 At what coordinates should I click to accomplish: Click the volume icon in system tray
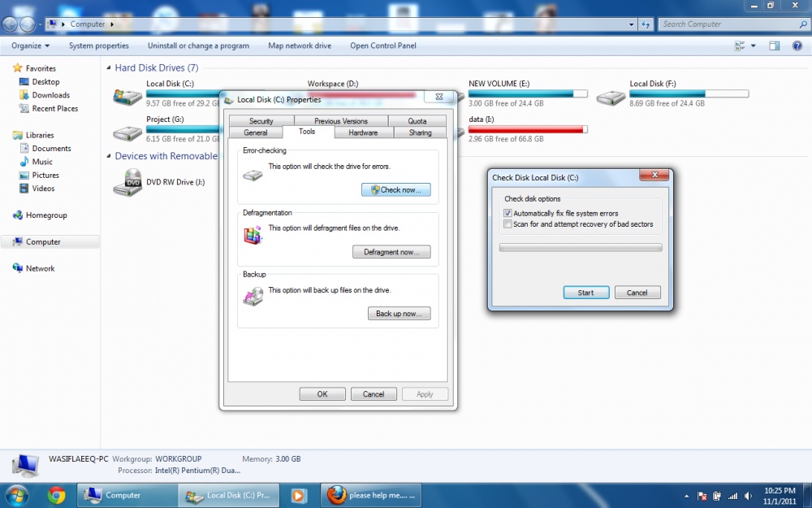coord(749,496)
